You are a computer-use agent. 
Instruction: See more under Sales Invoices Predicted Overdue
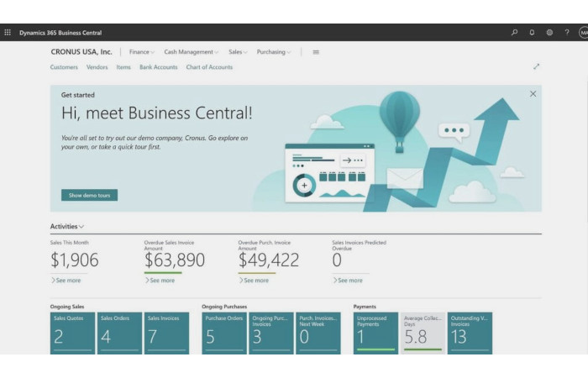(x=348, y=280)
